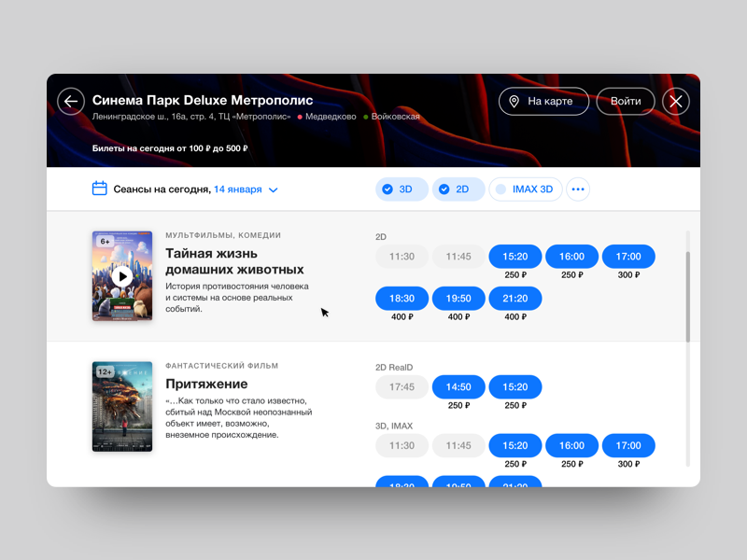Select 11:30 session under 3D, IMAX
The width and height of the screenshot is (747, 560).
(x=402, y=446)
